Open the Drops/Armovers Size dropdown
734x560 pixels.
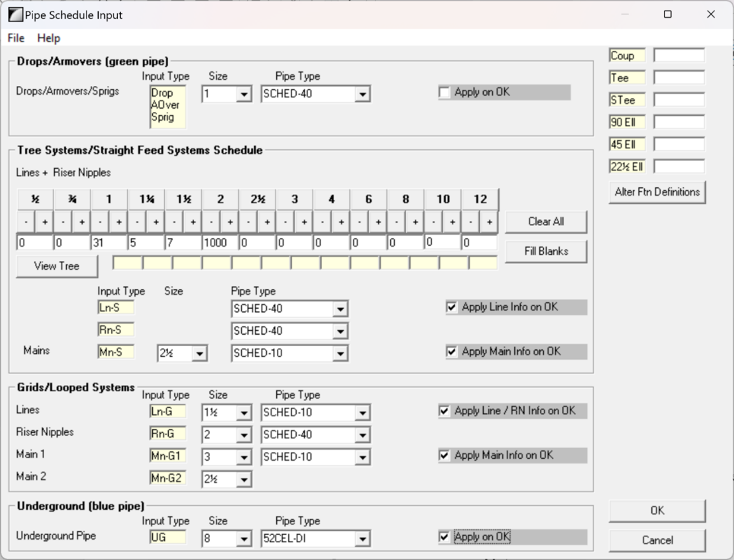click(x=245, y=94)
